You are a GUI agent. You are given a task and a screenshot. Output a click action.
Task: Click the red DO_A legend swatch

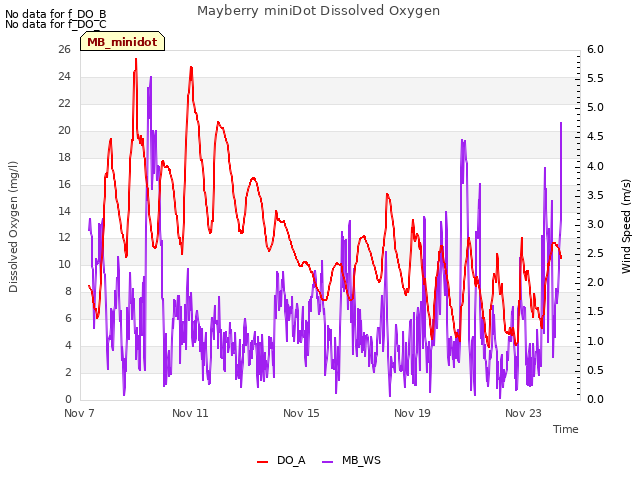click(262, 462)
